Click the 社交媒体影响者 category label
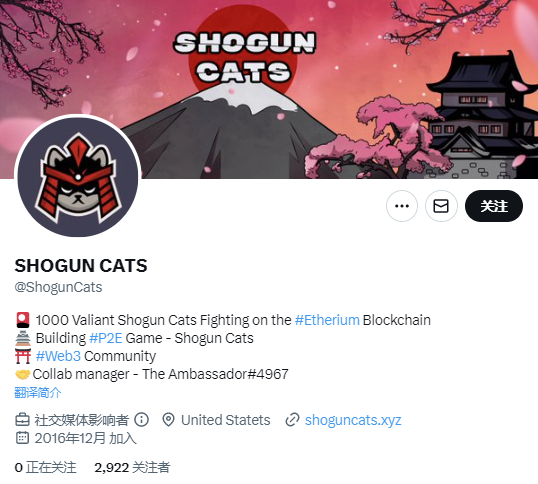This screenshot has height=484, width=538. [81, 420]
